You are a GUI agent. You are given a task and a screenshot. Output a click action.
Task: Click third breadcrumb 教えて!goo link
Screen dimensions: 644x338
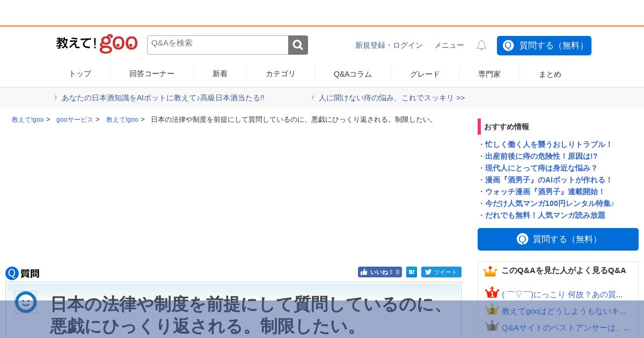(x=122, y=120)
